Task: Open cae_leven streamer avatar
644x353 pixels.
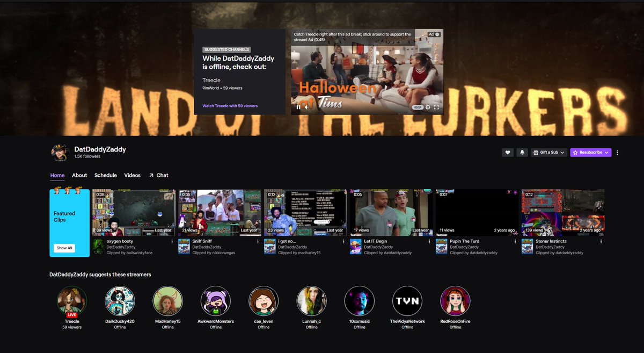Action: pos(264,301)
